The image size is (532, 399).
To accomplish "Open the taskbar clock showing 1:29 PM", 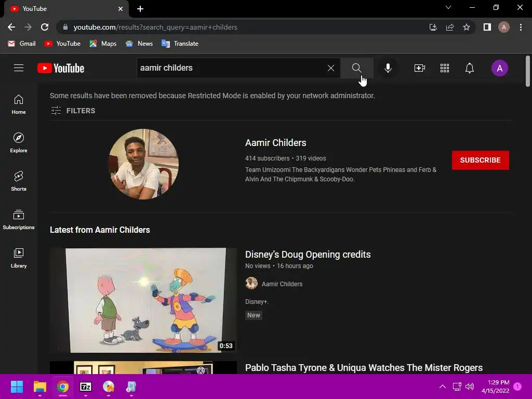I will click(x=495, y=387).
